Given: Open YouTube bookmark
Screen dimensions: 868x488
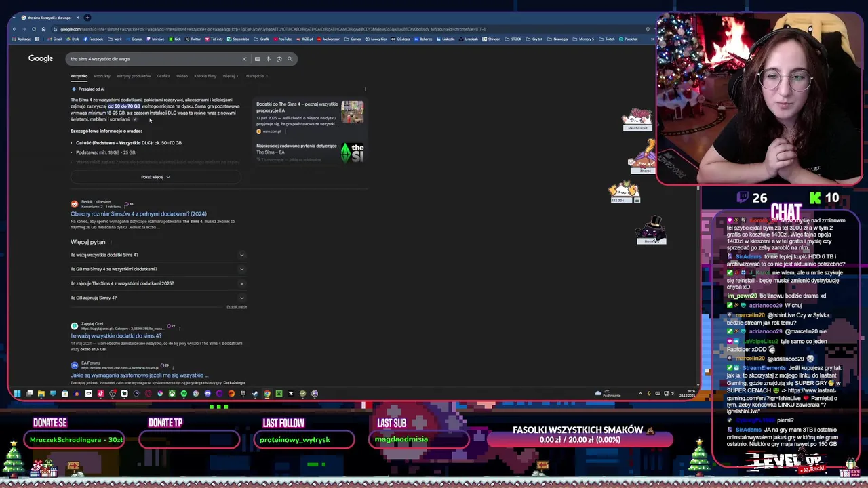Looking at the screenshot, I should [x=283, y=39].
